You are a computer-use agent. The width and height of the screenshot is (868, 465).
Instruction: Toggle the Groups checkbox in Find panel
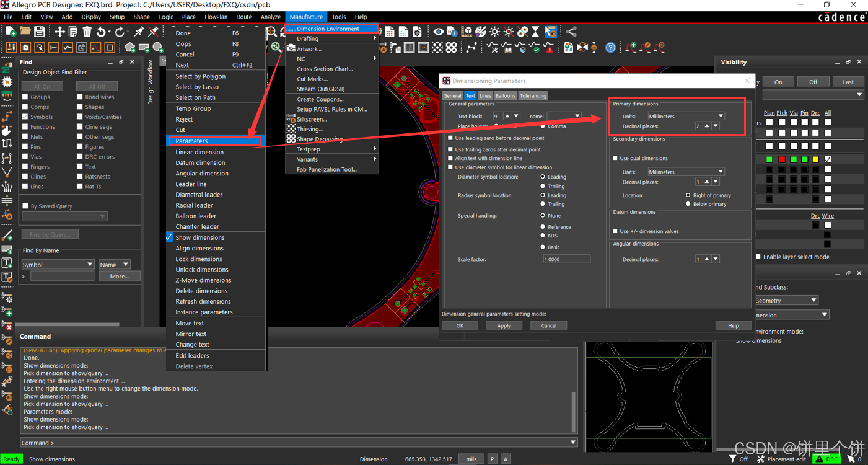(x=25, y=97)
